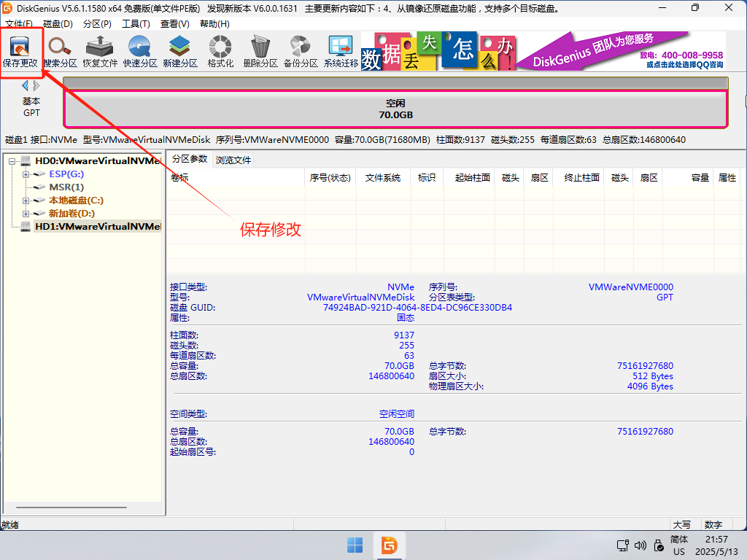747x560 pixels.
Task: Select MSR(1) partition in the tree
Action: point(66,187)
